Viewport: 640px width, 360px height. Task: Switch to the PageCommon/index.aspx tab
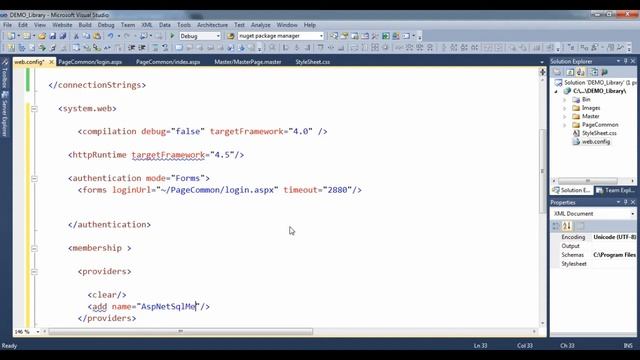(168, 62)
